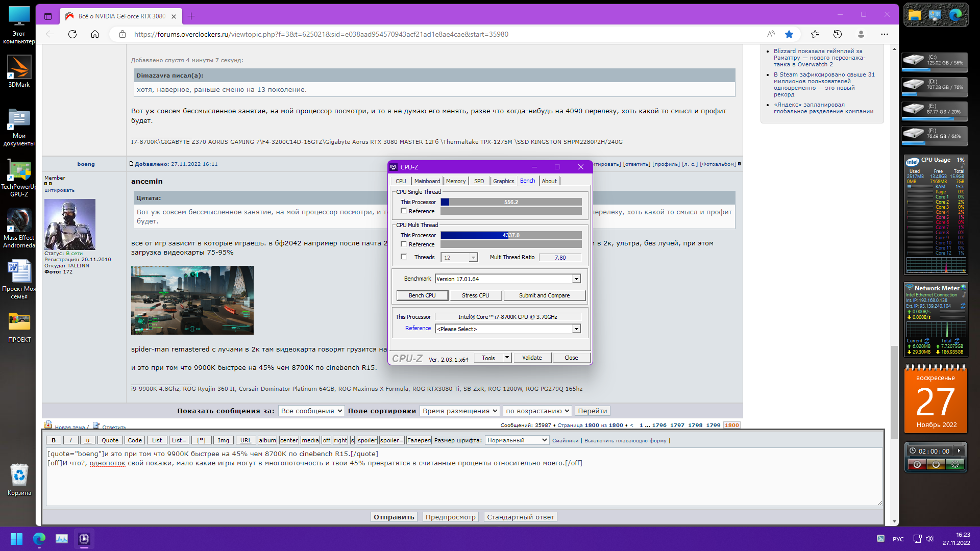Screen dimensions: 980x551
Task: Click the favorites star in address bar
Action: tap(789, 34)
